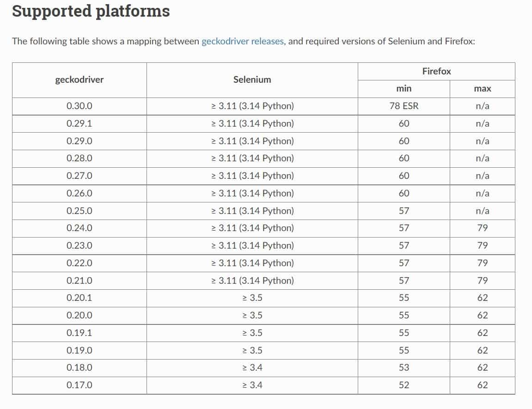
Task: Click the 0.18.0 geckodriver version cell
Action: click(x=79, y=367)
